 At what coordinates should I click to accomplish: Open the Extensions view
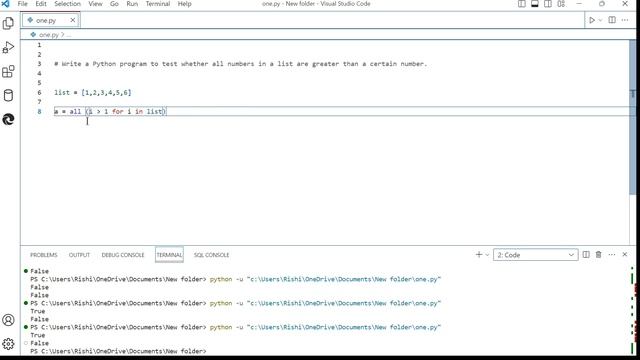[x=8, y=71]
